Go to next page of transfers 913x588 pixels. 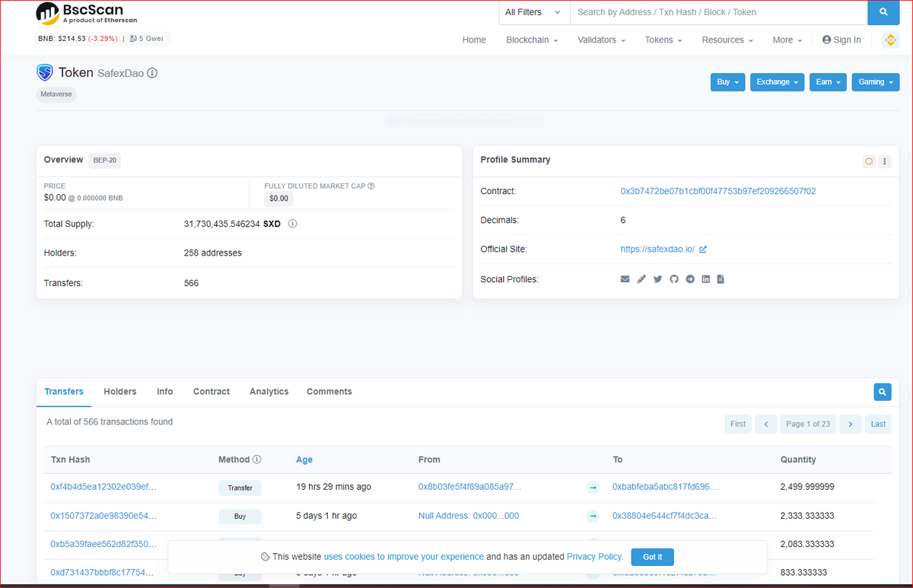(851, 424)
